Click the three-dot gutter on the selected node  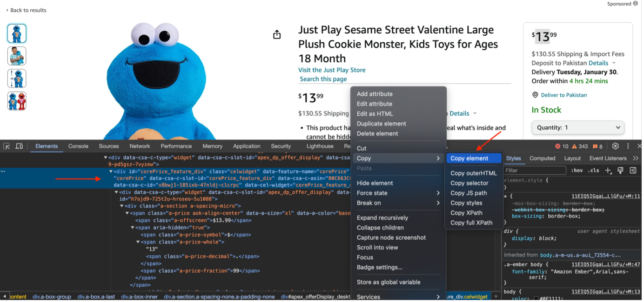(x=3, y=171)
